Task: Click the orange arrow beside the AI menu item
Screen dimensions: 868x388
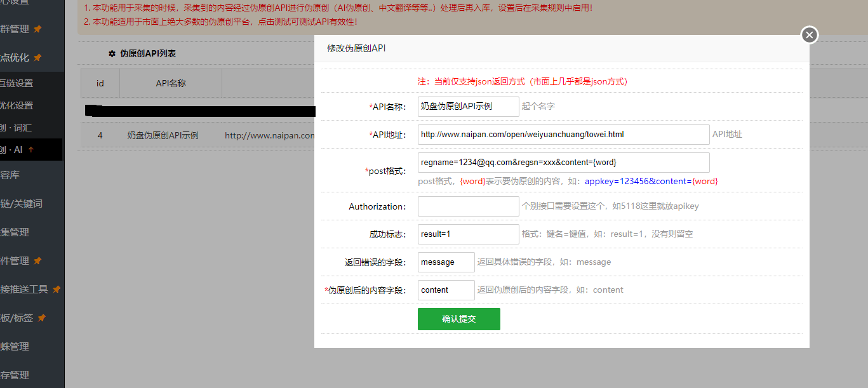Action: click(31, 150)
